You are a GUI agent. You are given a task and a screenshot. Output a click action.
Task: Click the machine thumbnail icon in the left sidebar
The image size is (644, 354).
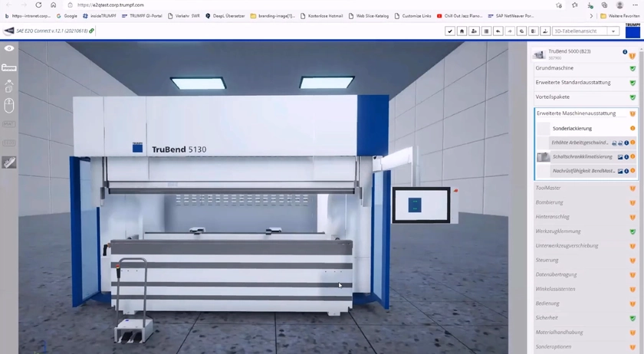(9, 162)
